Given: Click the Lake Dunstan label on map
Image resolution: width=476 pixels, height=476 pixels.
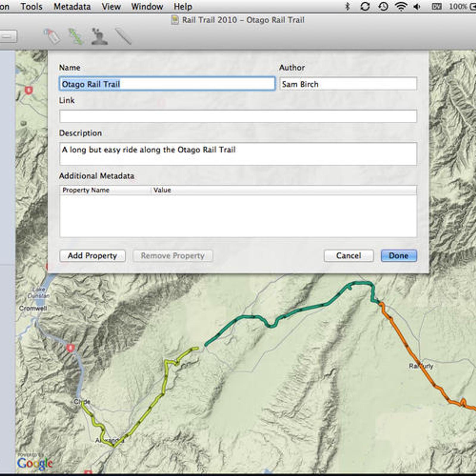Looking at the screenshot, I should (39, 292).
